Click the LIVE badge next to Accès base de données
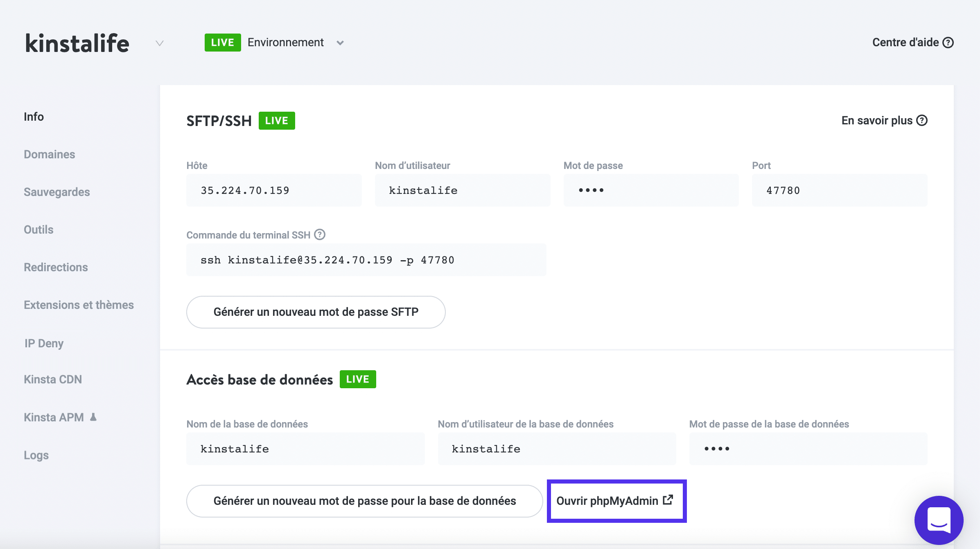Viewport: 980px width, 549px height. (357, 379)
